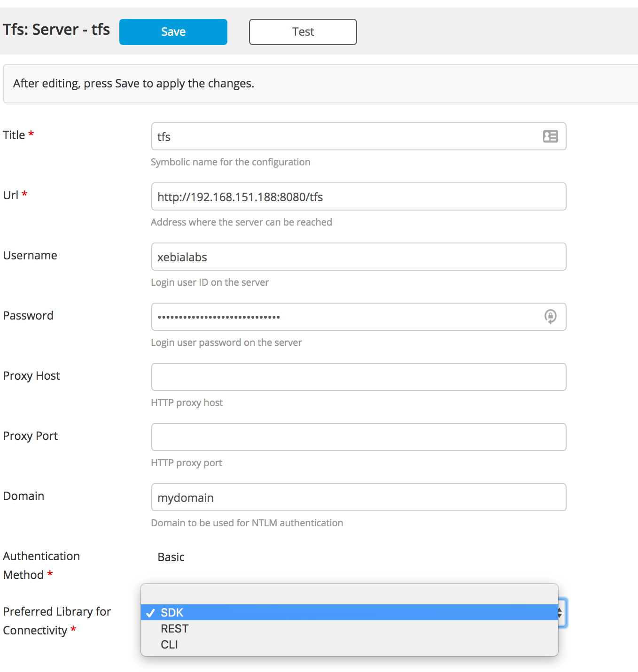Edit the Domain field containing mydomain
The height and width of the screenshot is (672, 638).
[x=358, y=497]
